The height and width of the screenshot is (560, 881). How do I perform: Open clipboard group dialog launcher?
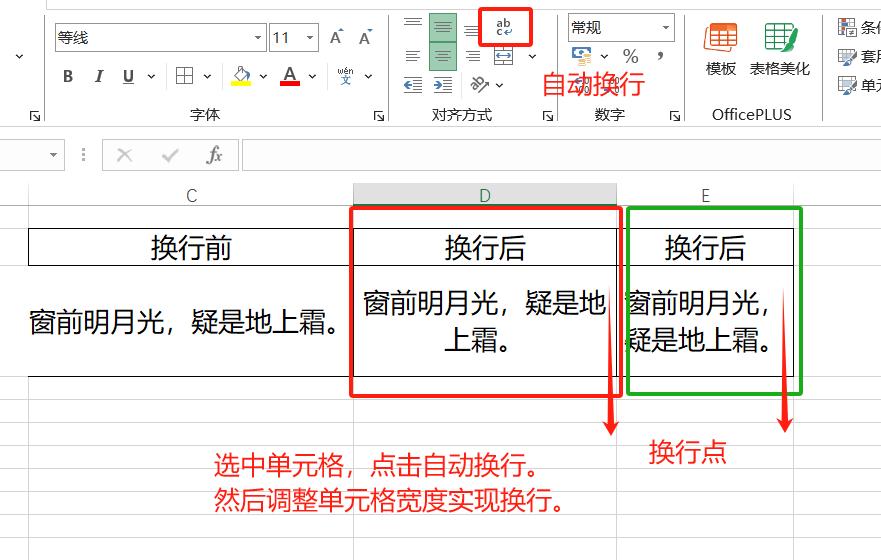(35, 116)
